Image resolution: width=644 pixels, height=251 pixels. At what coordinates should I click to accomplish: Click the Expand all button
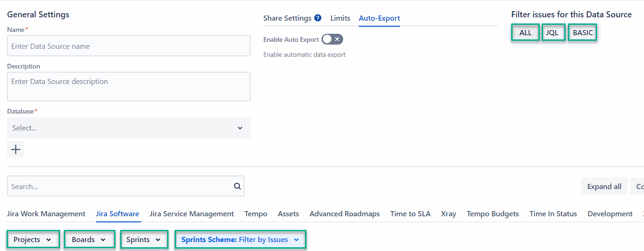(x=604, y=187)
